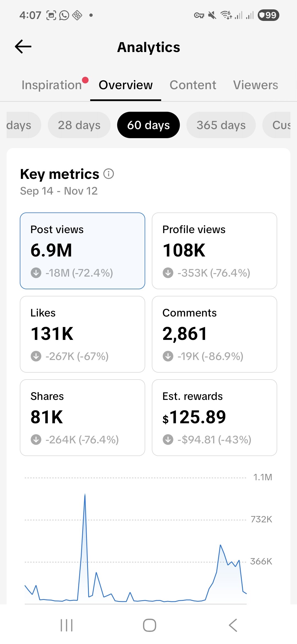Show the Profile views metric card
The width and height of the screenshot is (297, 644).
215,251
